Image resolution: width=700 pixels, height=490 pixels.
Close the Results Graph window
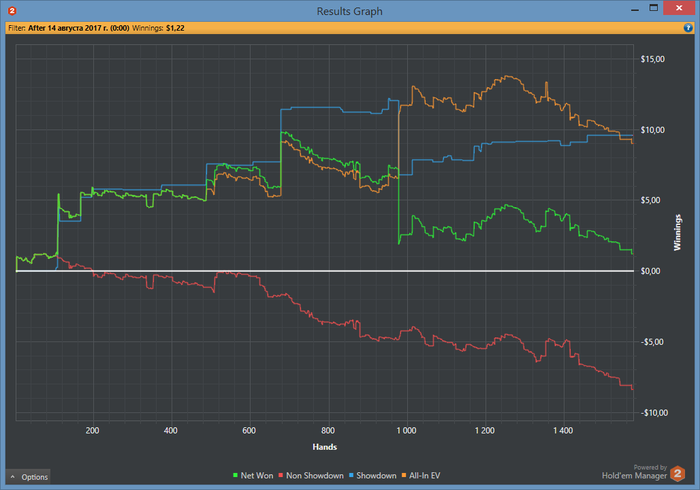click(x=679, y=8)
